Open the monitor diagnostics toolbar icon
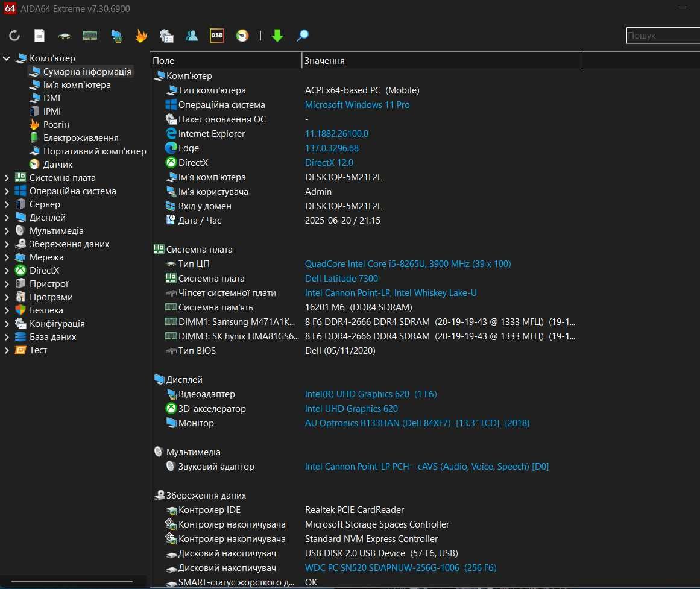Viewport: 700px width, 589px height. pyautogui.click(x=116, y=36)
